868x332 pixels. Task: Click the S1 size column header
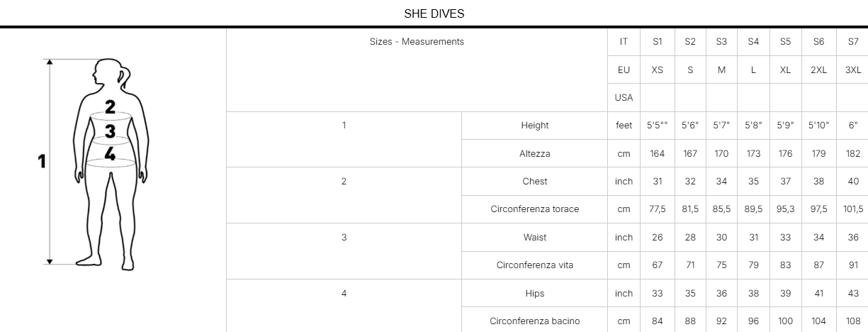pos(658,42)
